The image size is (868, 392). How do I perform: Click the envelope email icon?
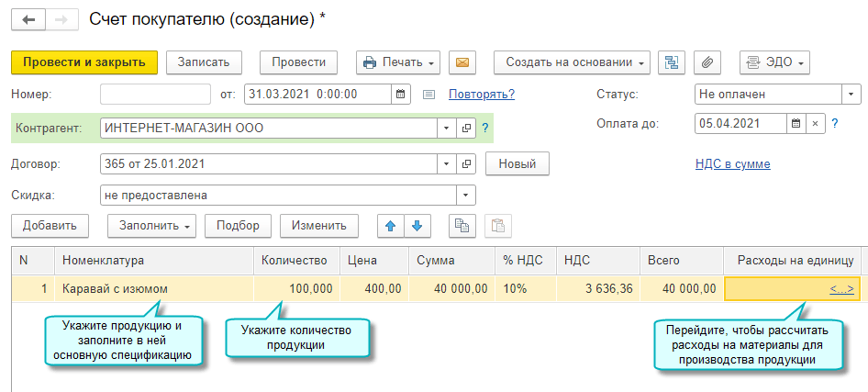click(462, 62)
